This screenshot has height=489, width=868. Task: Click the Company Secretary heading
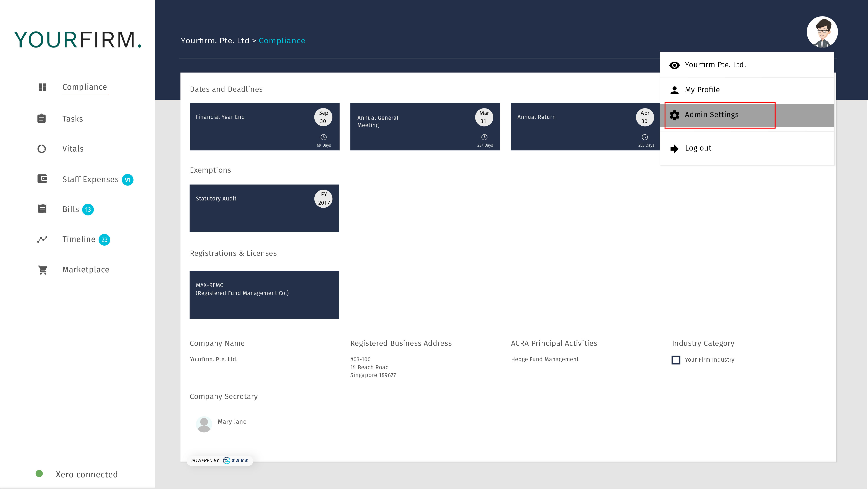224,396
